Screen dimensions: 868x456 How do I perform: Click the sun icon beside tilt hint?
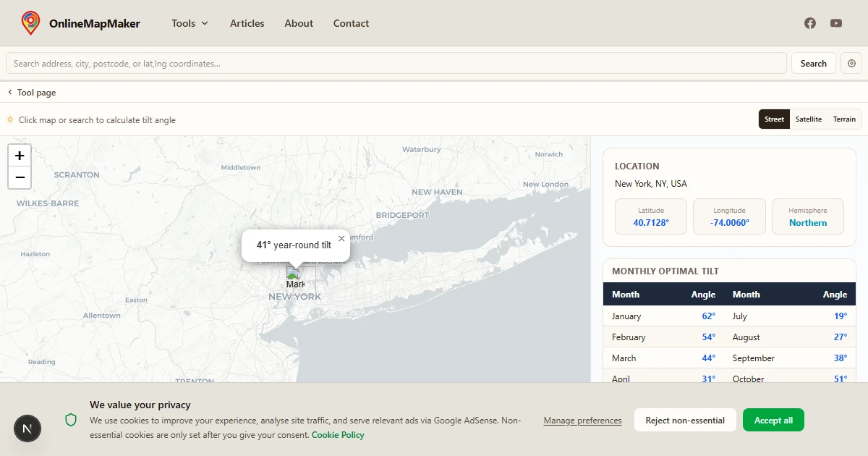[x=10, y=119]
